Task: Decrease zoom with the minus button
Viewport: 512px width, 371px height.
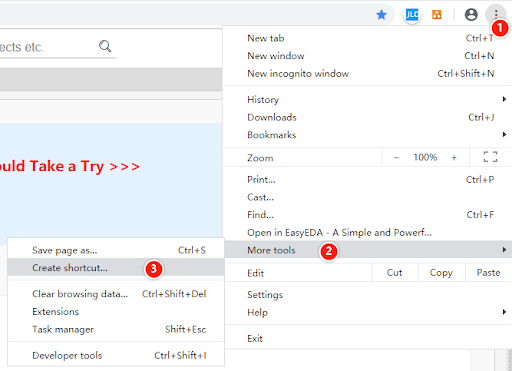Action: pyautogui.click(x=396, y=157)
